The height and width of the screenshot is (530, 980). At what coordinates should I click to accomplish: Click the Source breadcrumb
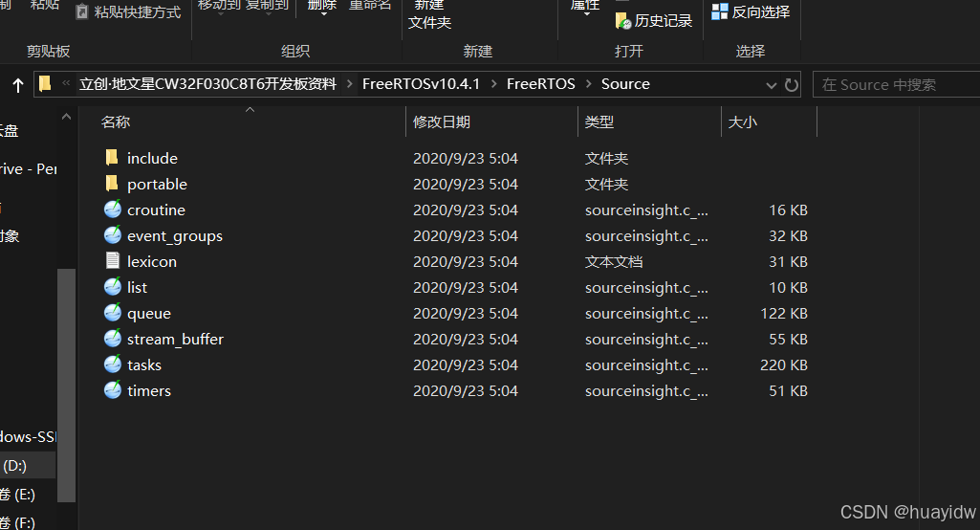pyautogui.click(x=625, y=84)
